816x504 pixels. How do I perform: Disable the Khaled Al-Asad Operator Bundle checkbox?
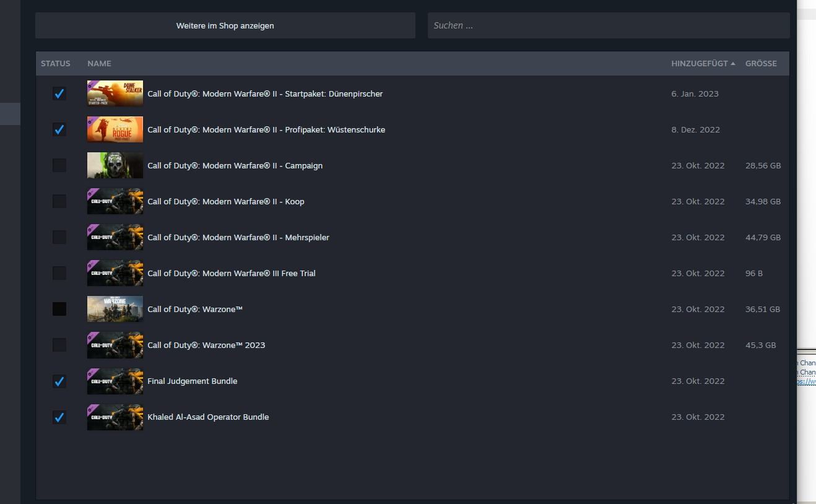[59, 417]
